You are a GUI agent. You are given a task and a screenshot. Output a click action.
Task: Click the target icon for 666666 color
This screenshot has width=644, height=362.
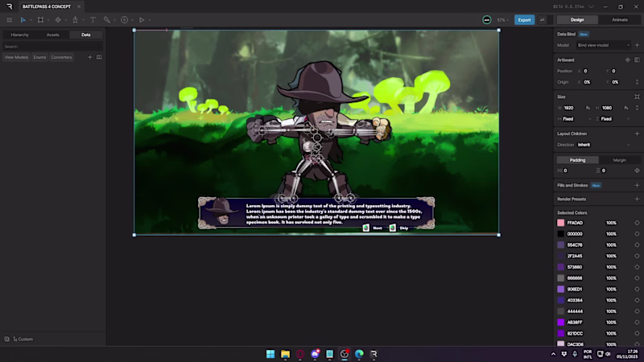637,278
